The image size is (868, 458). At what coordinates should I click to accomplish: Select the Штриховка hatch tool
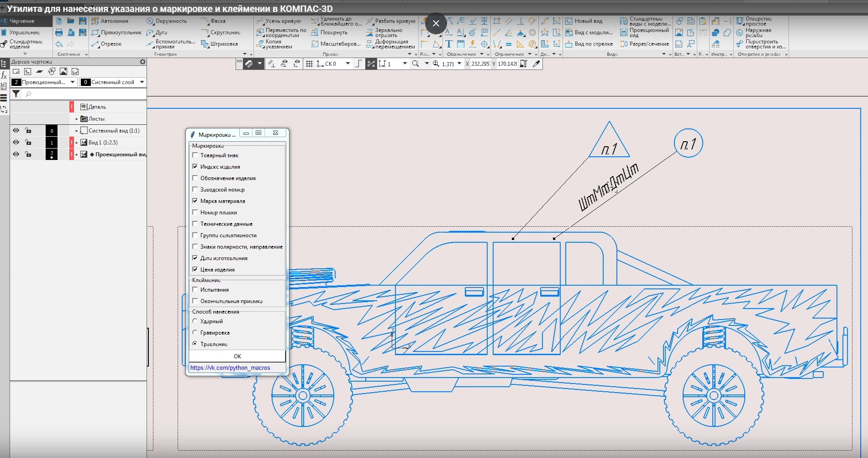tap(220, 44)
